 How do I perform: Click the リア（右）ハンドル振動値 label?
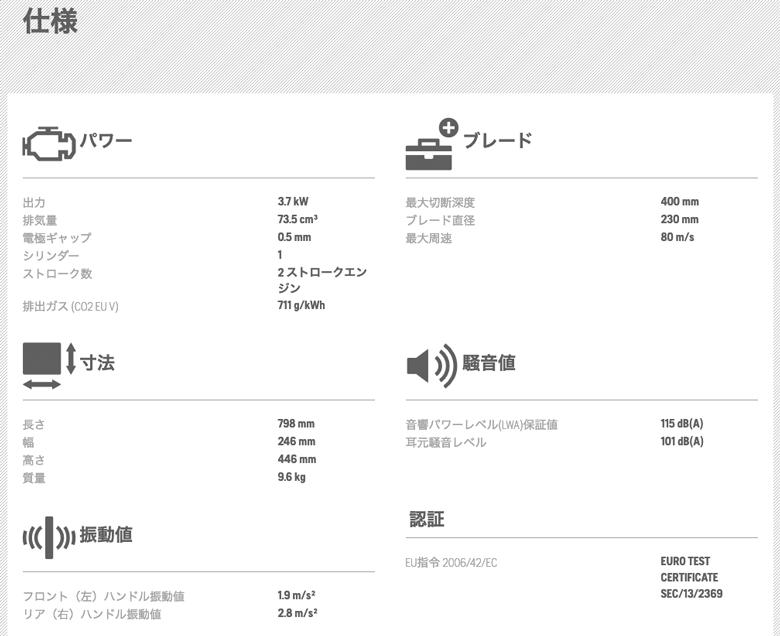pos(92,614)
